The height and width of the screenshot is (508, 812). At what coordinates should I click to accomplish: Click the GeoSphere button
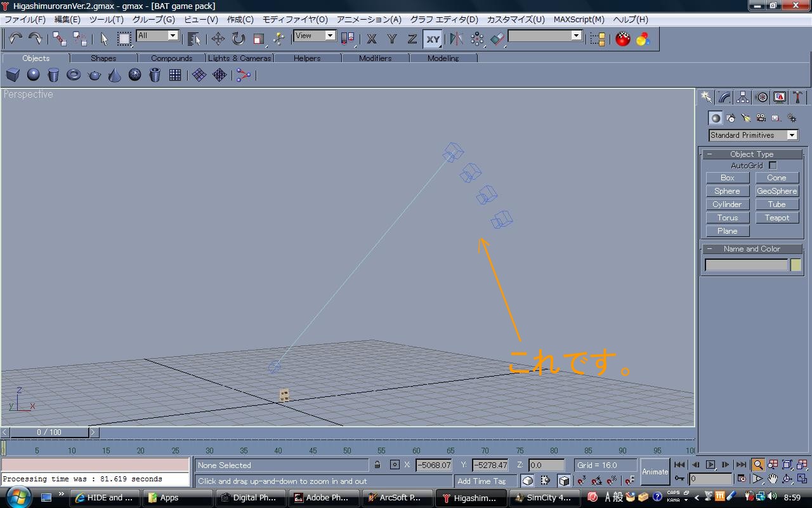click(x=776, y=191)
